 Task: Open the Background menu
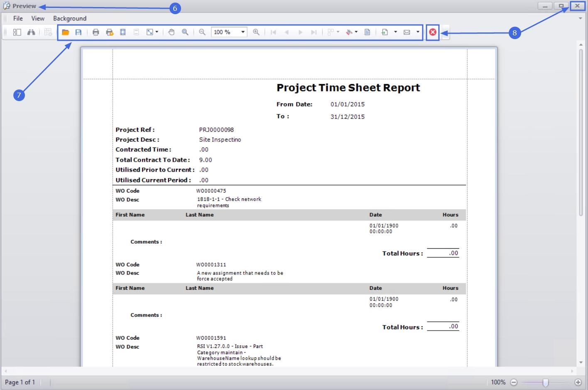70,18
